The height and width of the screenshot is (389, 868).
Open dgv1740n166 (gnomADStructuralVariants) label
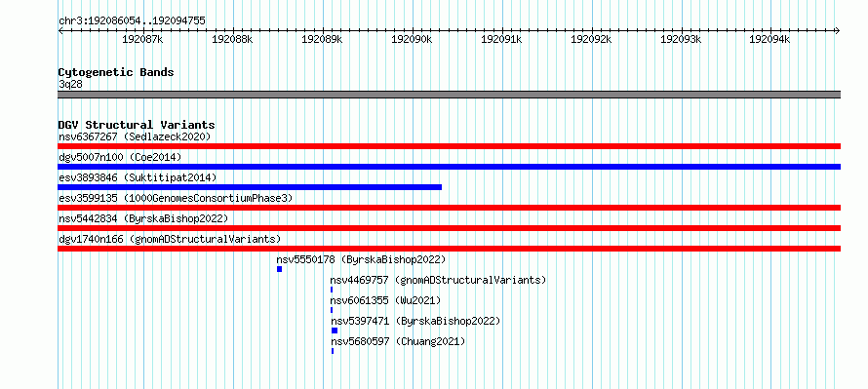(170, 239)
